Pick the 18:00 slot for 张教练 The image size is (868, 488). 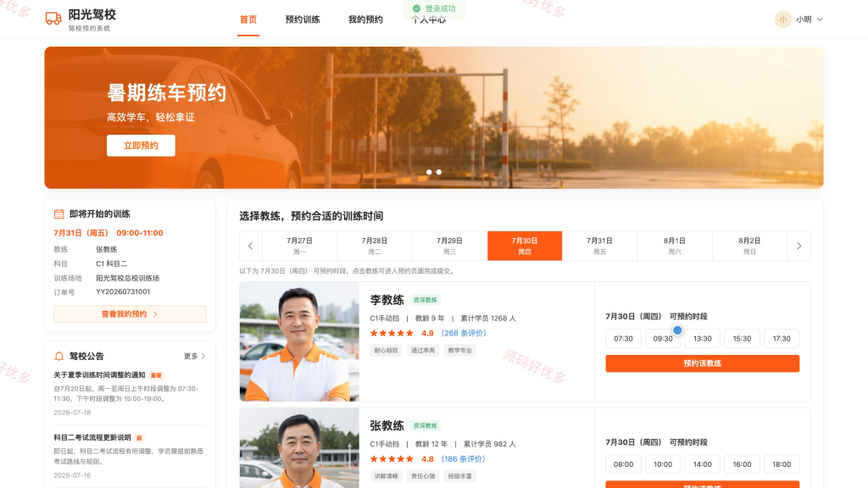[x=782, y=464]
